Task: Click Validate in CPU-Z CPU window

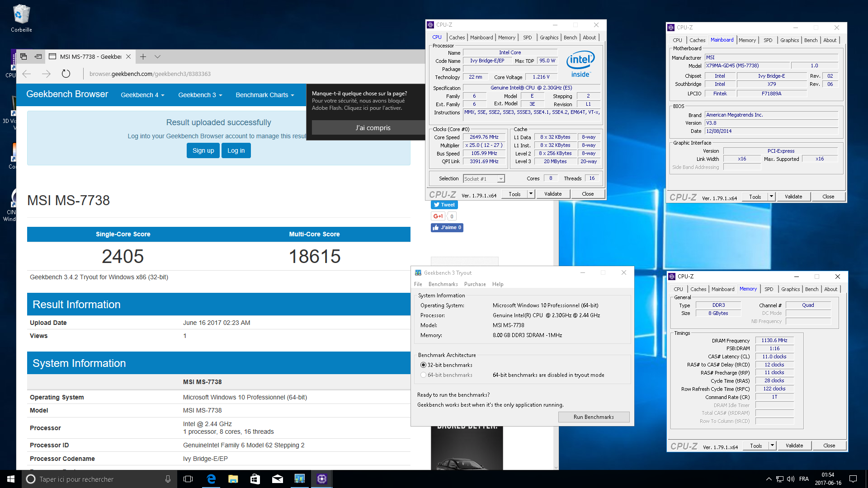Action: click(553, 194)
